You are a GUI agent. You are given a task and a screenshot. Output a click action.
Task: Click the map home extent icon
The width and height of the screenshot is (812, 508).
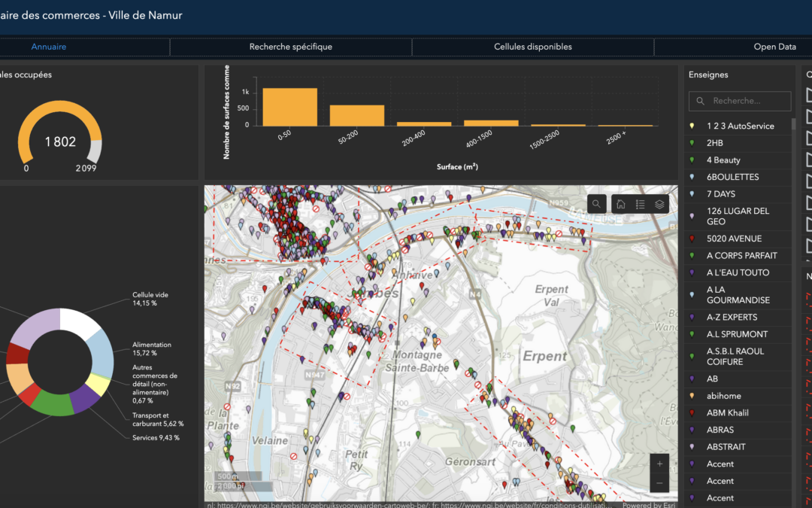621,204
